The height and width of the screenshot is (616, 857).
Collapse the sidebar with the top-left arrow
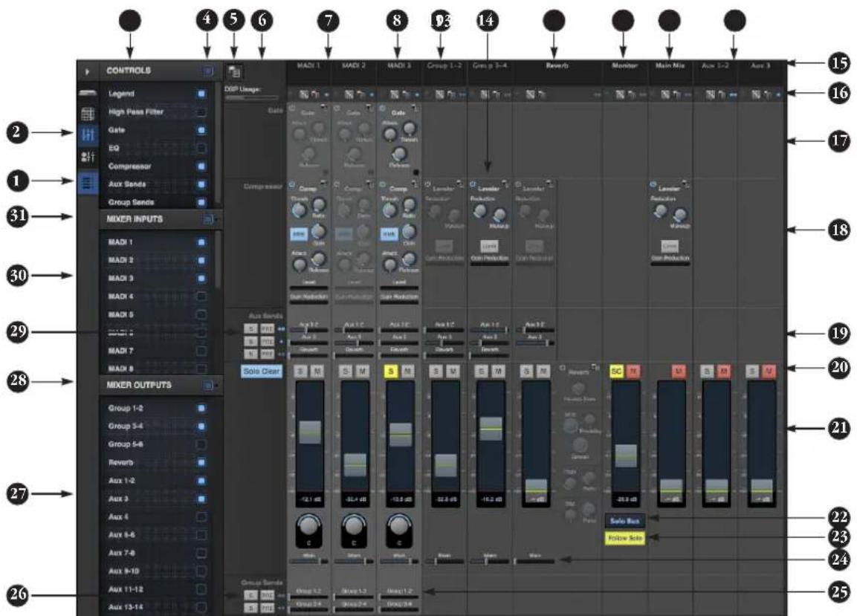[x=88, y=71]
